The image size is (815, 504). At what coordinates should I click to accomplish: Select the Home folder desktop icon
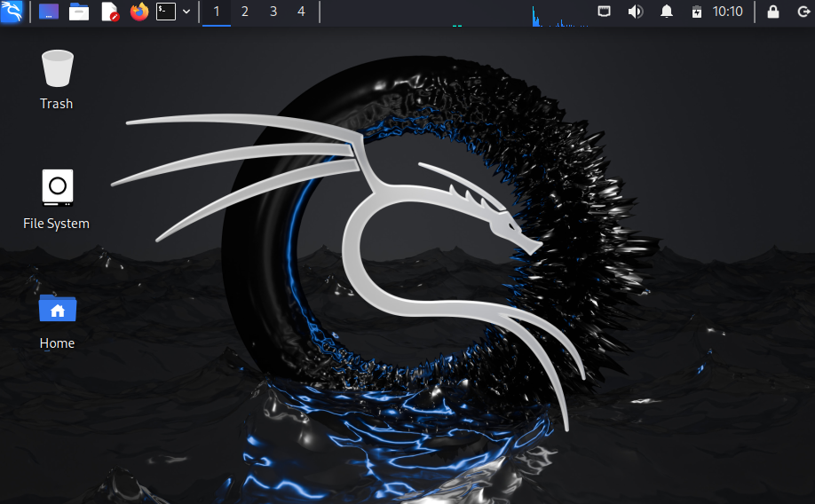pos(57,308)
